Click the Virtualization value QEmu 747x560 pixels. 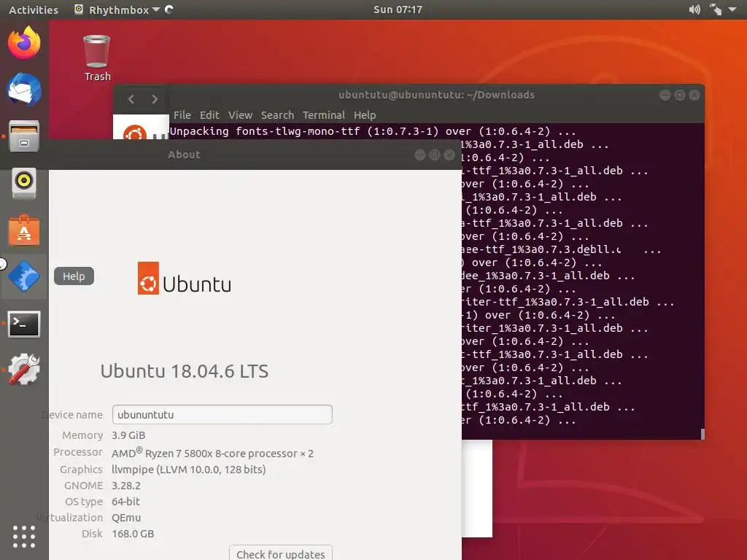[x=126, y=518]
